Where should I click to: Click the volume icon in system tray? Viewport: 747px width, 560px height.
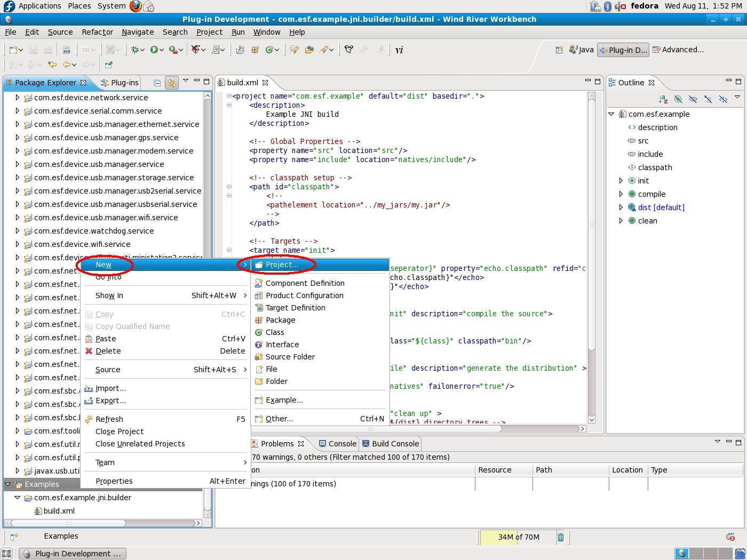click(x=620, y=6)
